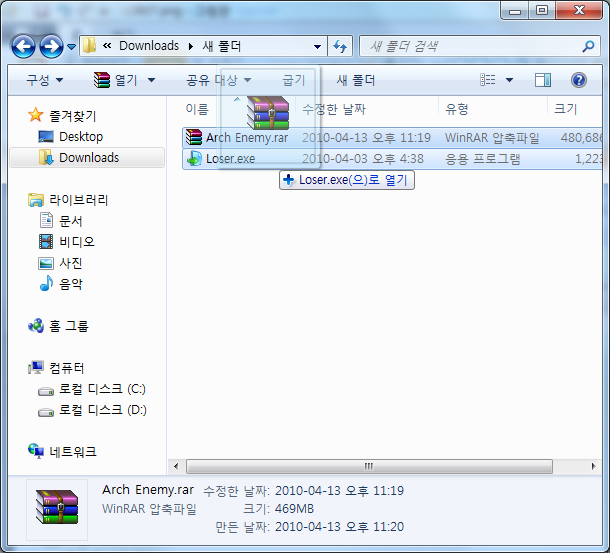Click the horizontal scrollbar thumb
The width and height of the screenshot is (610, 553).
pyautogui.click(x=369, y=466)
